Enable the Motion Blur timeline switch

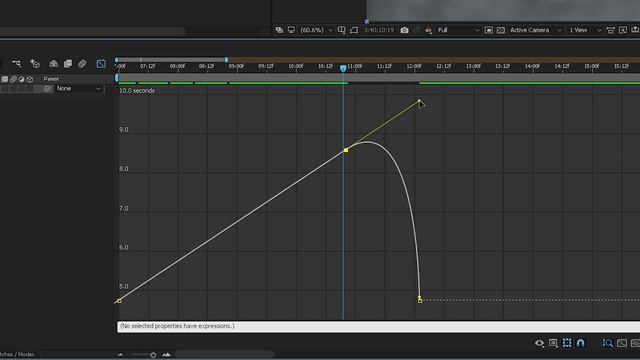click(82, 64)
